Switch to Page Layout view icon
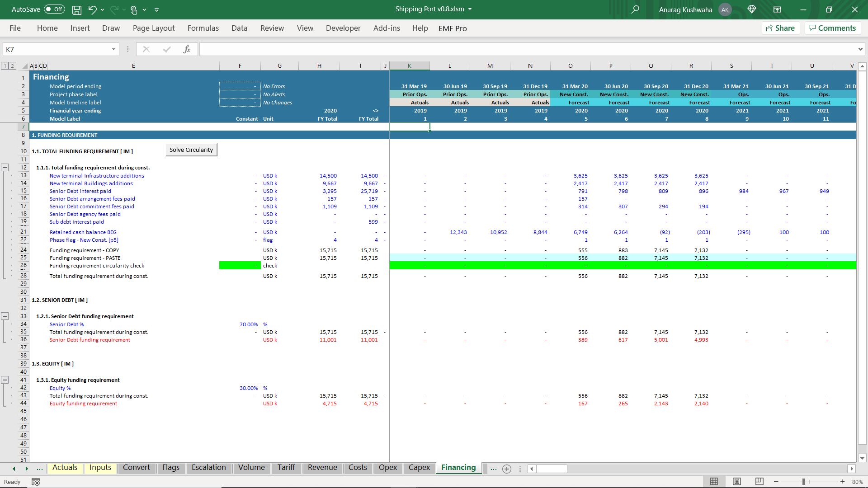 (737, 482)
